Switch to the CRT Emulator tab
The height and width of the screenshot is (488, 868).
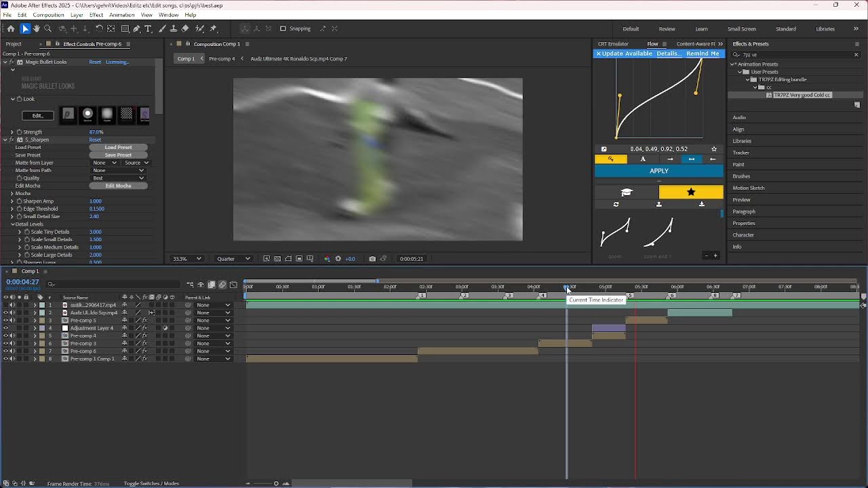(613, 44)
